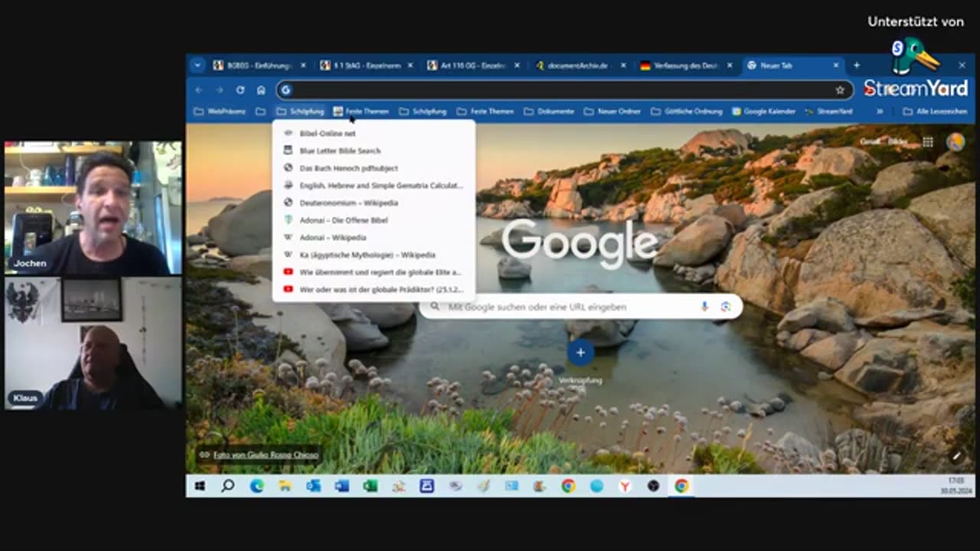This screenshot has height=551, width=980.
Task: Open a new tab with the plus button
Action: pos(856,66)
